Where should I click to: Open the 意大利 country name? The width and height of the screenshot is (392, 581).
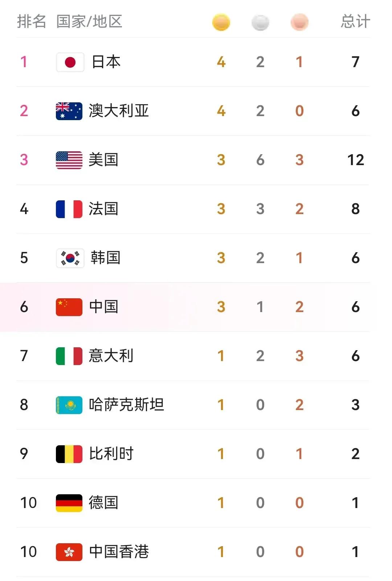point(111,356)
